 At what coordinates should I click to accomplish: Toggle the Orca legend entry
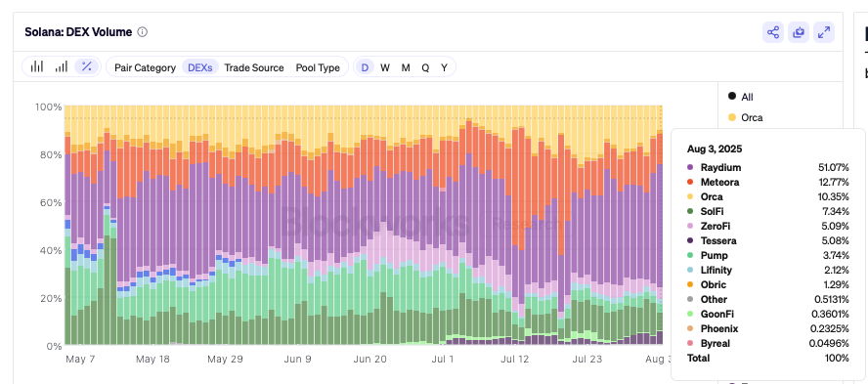(745, 117)
